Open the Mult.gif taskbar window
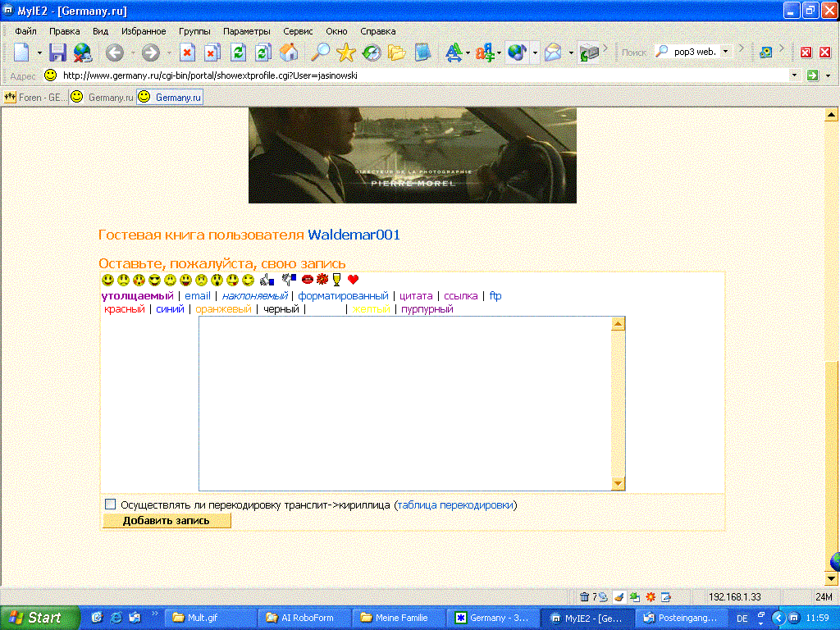840x630 pixels. (211, 618)
